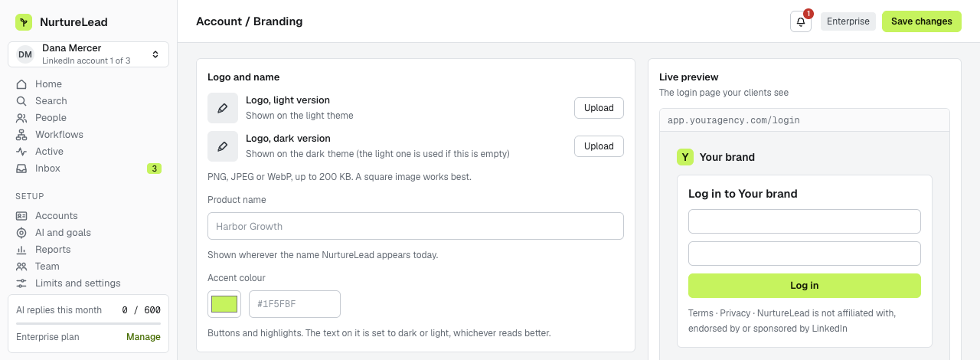Open AI and goals settings
This screenshot has width=980, height=360.
(x=88, y=233)
